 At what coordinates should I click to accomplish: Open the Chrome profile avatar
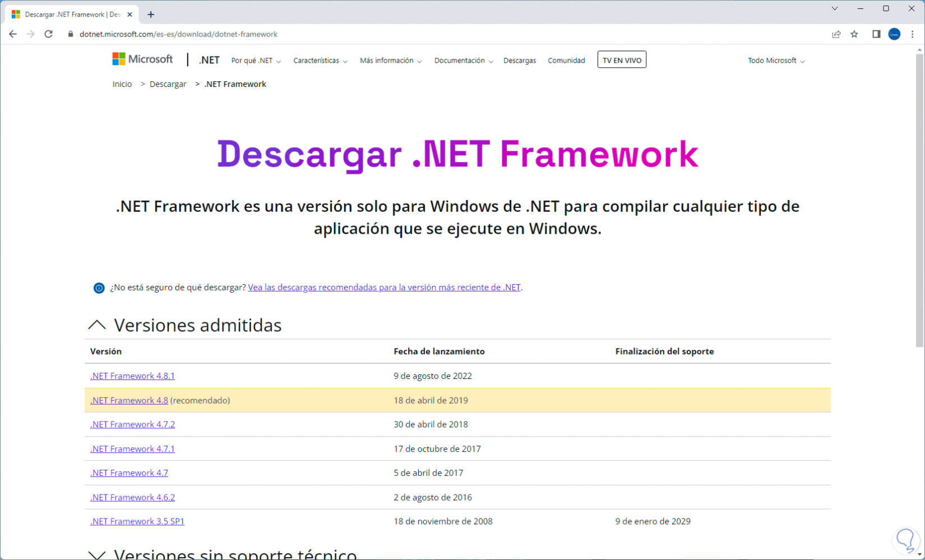(x=894, y=34)
